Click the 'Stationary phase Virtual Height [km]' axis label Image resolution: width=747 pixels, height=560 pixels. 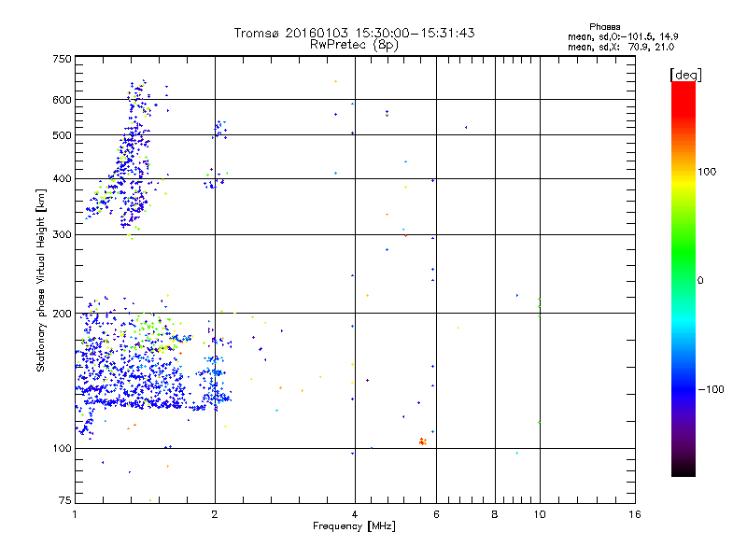41,281
